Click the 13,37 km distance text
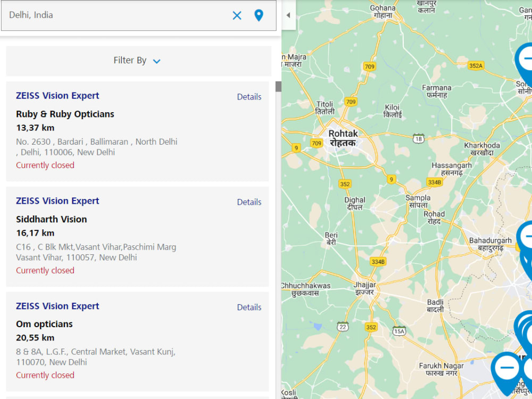This screenshot has width=532, height=399. [35, 128]
